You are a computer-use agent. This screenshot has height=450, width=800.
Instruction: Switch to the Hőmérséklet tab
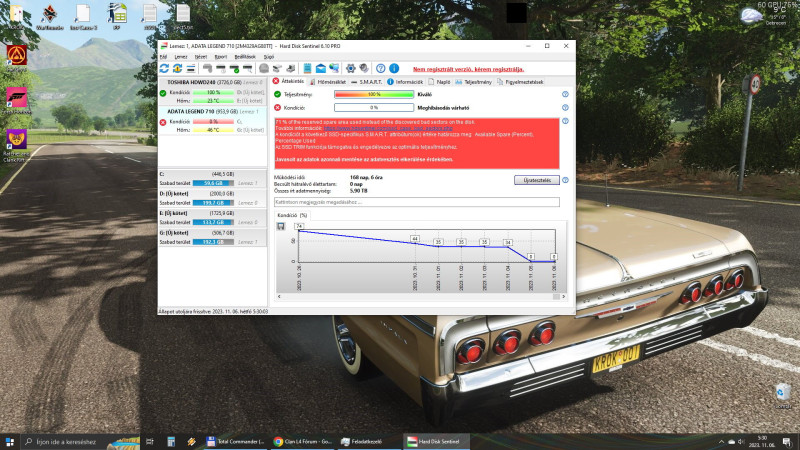[327, 82]
